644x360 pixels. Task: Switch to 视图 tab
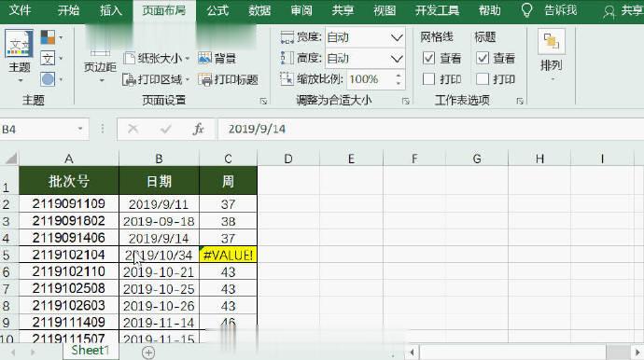tap(385, 10)
